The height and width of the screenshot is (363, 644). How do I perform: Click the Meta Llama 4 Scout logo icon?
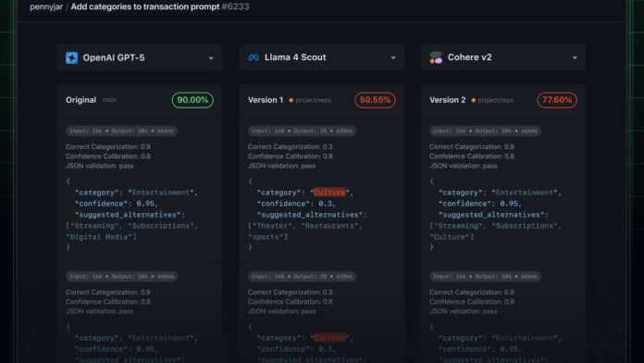[254, 57]
